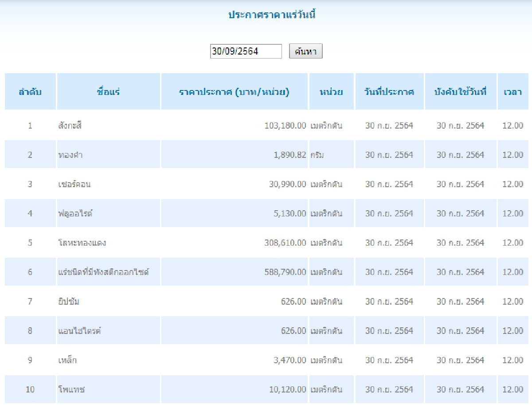
Task: Select mineral name ฟลูออไรต์
Action: (75, 213)
